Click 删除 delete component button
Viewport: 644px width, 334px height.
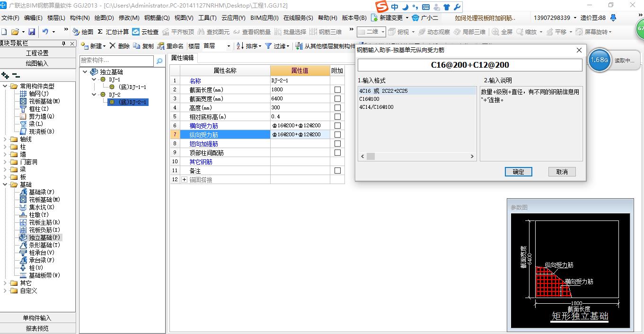tap(120, 46)
